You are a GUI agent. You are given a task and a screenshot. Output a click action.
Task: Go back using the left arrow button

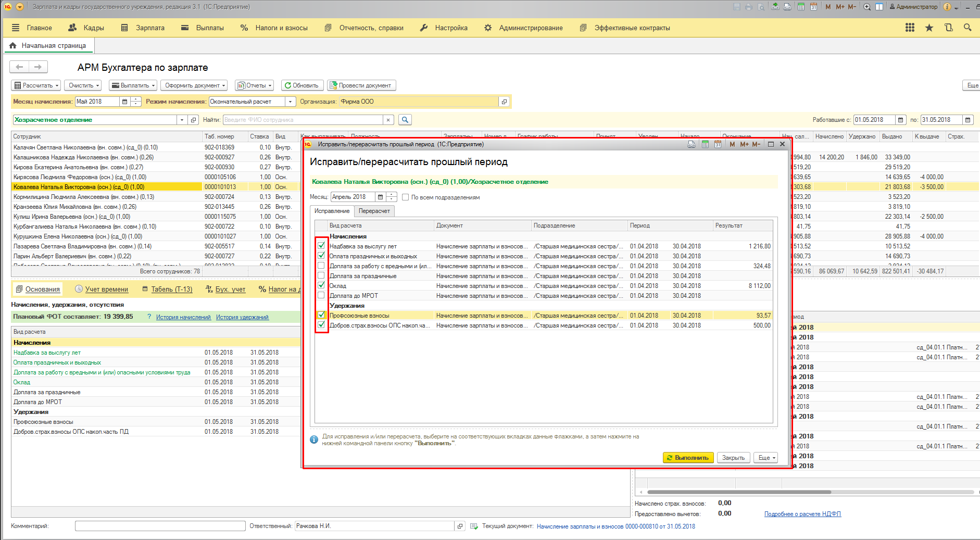20,67
